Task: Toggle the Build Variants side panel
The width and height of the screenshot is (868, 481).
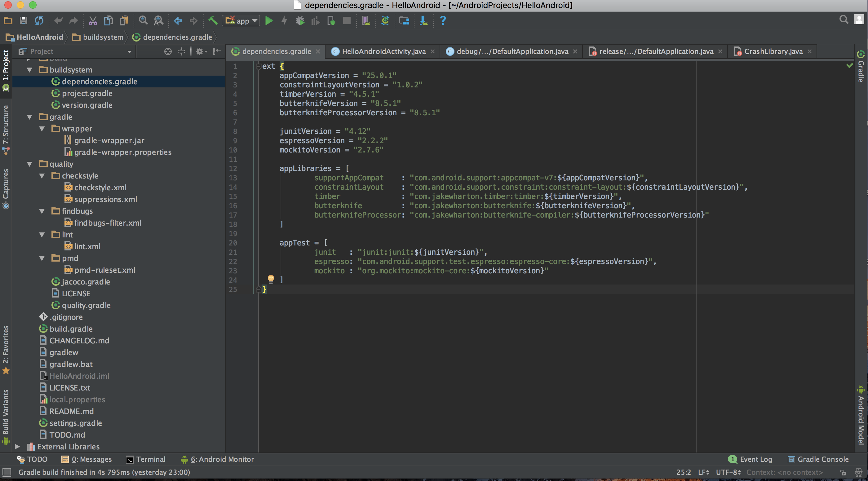Action: click(6, 416)
